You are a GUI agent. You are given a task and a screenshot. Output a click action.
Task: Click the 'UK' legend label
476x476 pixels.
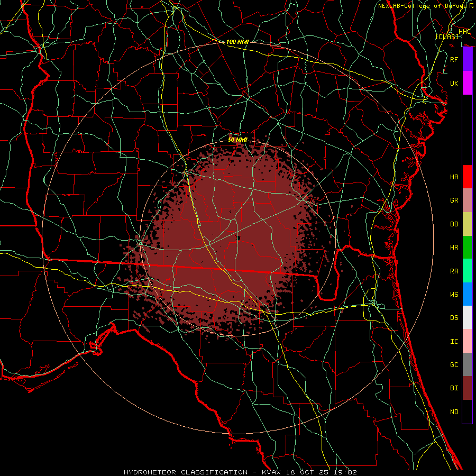(454, 83)
